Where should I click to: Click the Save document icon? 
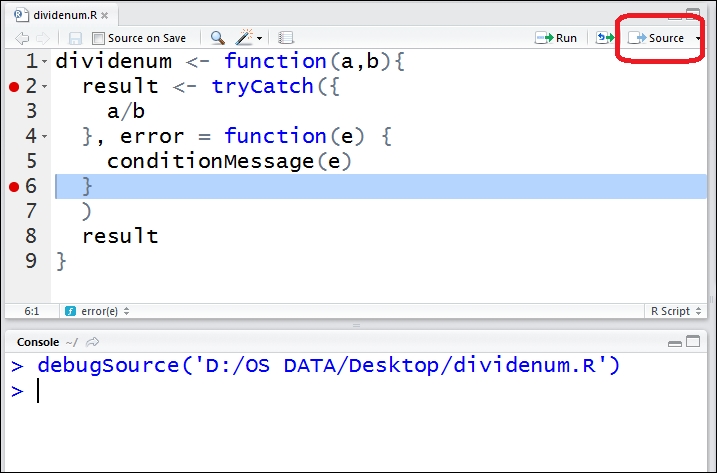(x=75, y=38)
